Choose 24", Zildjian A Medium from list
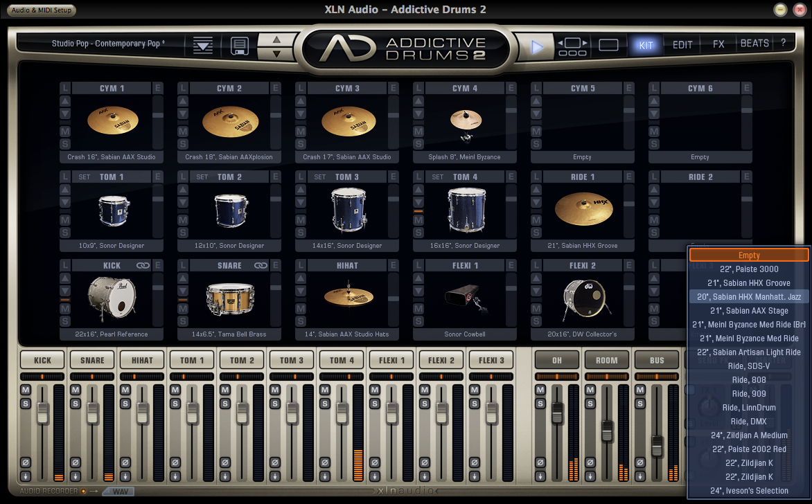The height and width of the screenshot is (504, 812). [x=749, y=435]
